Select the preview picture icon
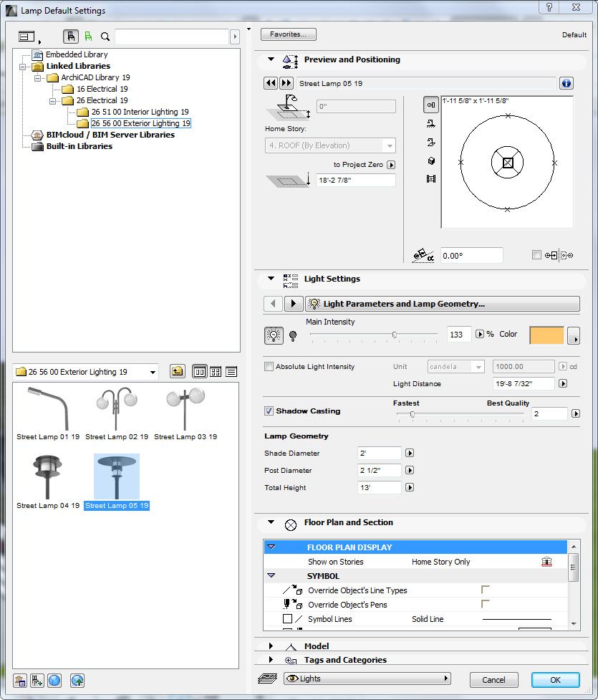This screenshot has width=598, height=700. tap(430, 178)
